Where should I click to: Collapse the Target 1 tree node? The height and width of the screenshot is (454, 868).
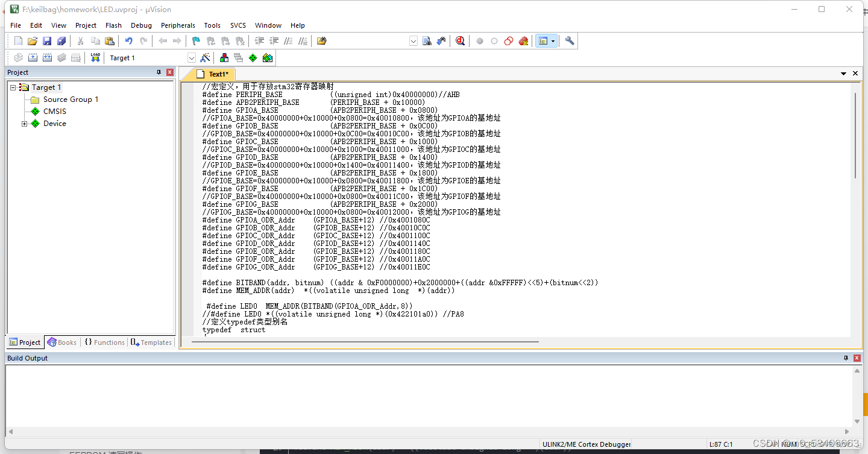pos(13,87)
